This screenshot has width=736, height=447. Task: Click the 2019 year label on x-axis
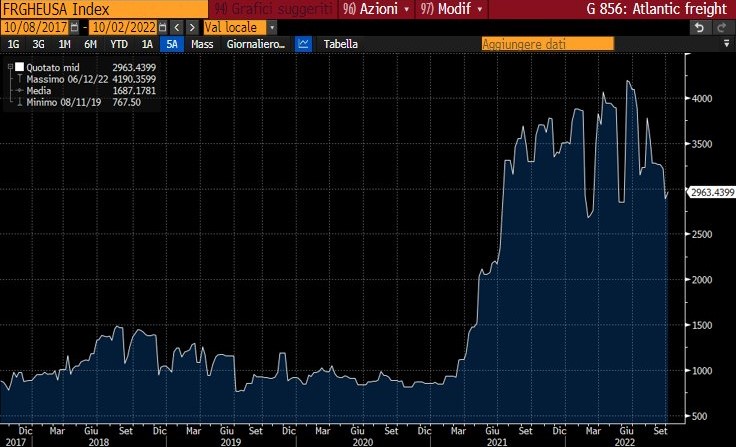pos(231,441)
